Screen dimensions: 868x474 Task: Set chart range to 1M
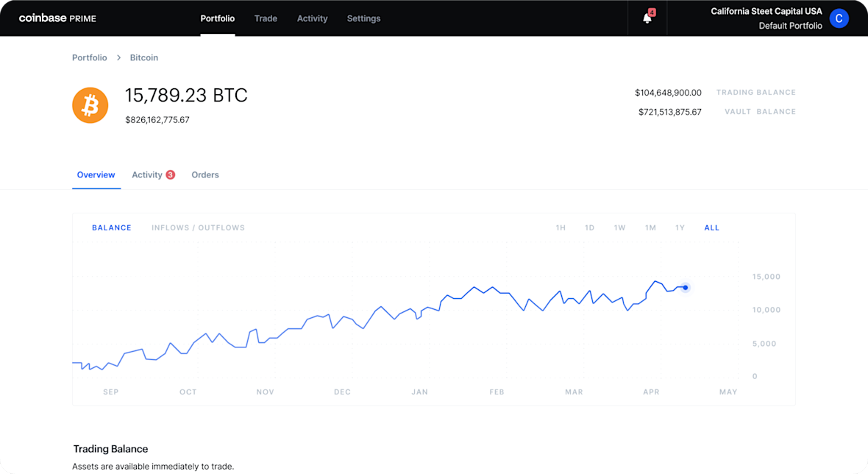point(650,227)
